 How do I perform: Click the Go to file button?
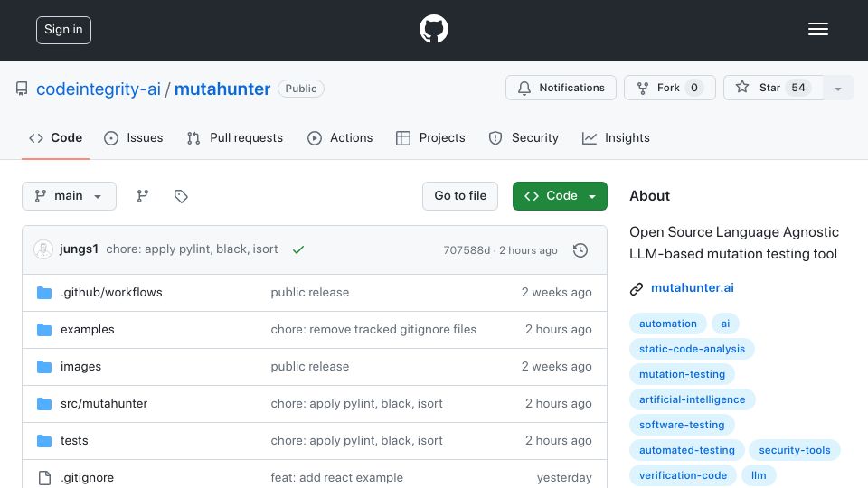tap(460, 196)
